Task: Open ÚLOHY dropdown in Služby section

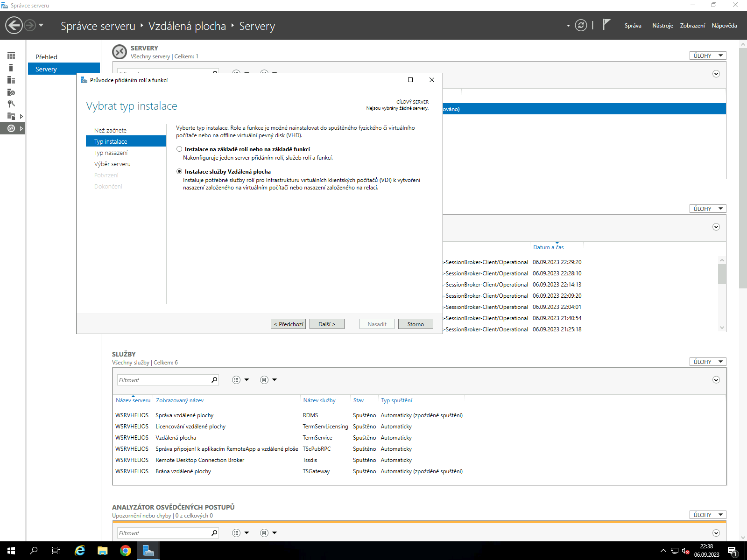Action: [x=707, y=362]
